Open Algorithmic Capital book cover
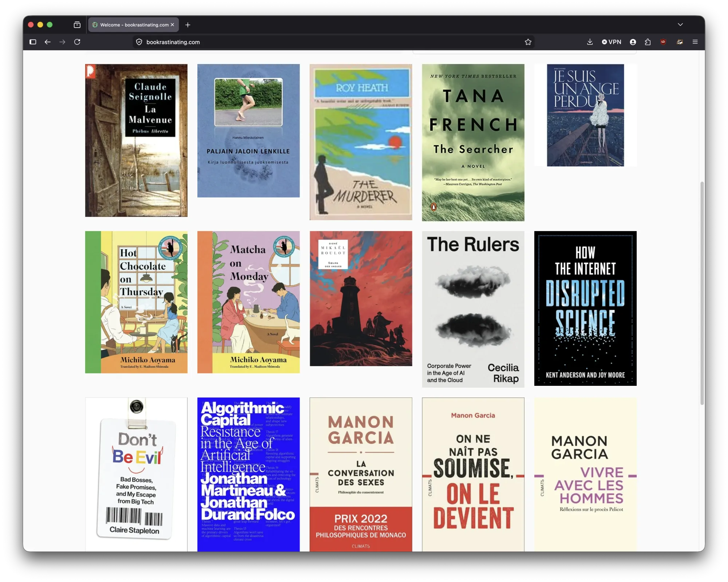 point(249,474)
